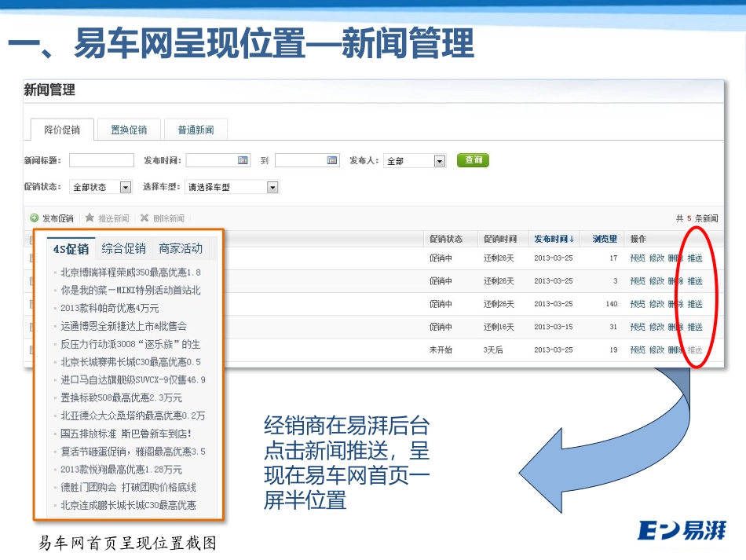Open 北京连成鹏长城长城C30最高优惠 link
This screenshot has height=560, width=746.
pyautogui.click(x=128, y=505)
